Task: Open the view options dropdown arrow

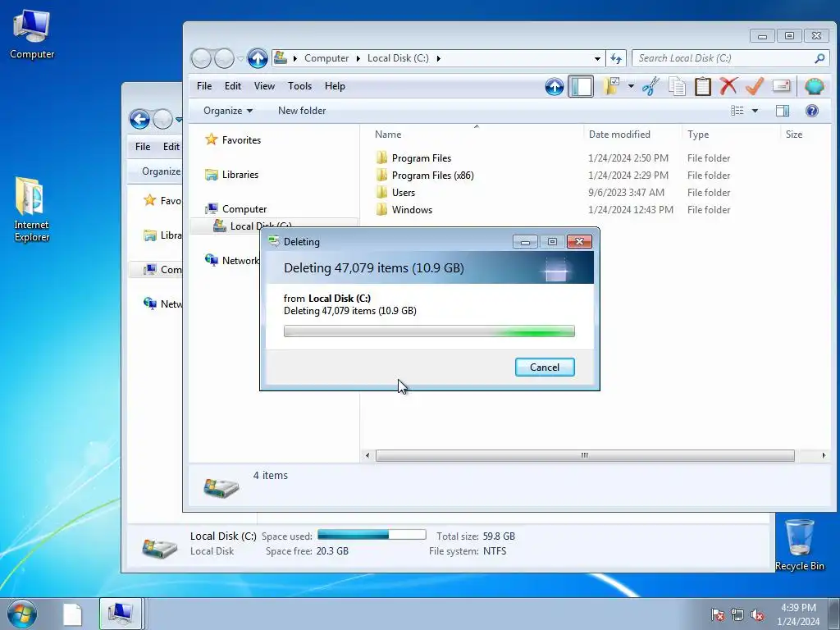Action: click(x=755, y=111)
